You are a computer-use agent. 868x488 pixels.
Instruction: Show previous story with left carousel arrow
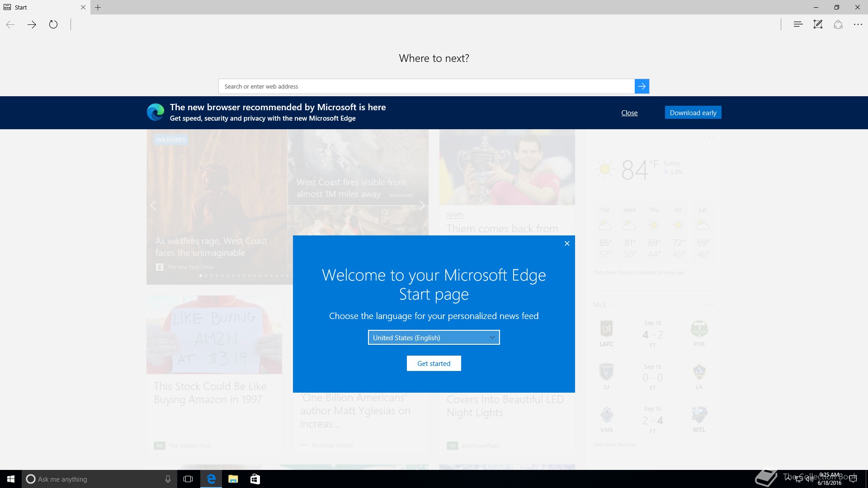tap(153, 206)
